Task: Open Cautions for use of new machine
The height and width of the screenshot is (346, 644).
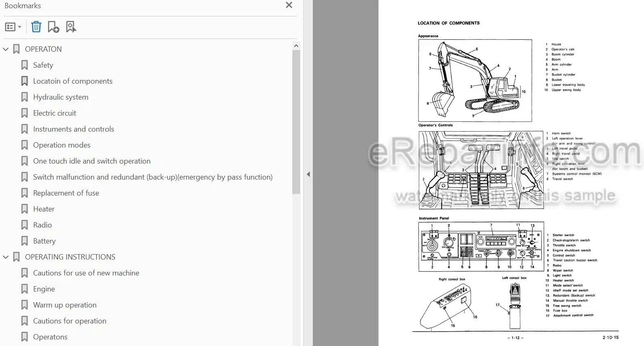Action: point(86,273)
